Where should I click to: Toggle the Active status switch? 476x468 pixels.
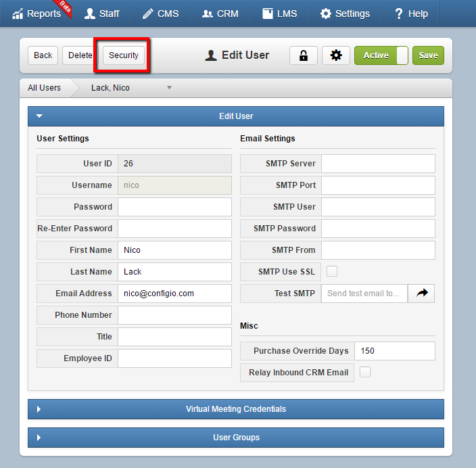[x=381, y=55]
